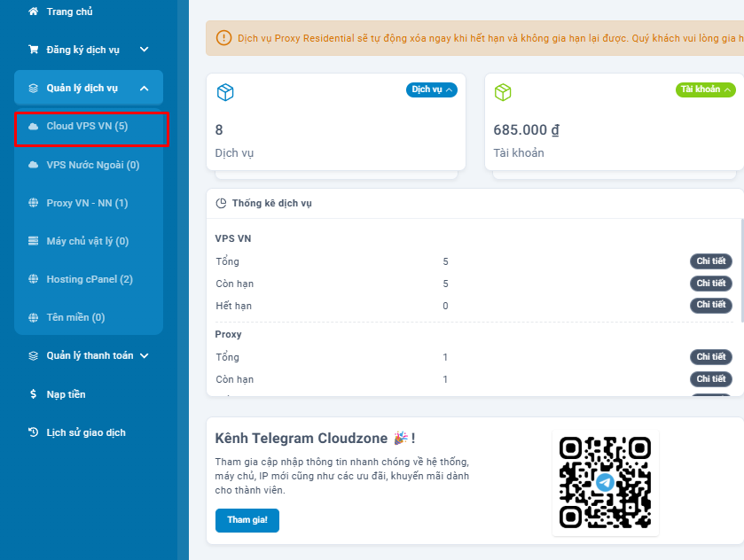Click Chi tiết for VPS VN Hết hạn
Screen dimensions: 744x560
coord(710,305)
